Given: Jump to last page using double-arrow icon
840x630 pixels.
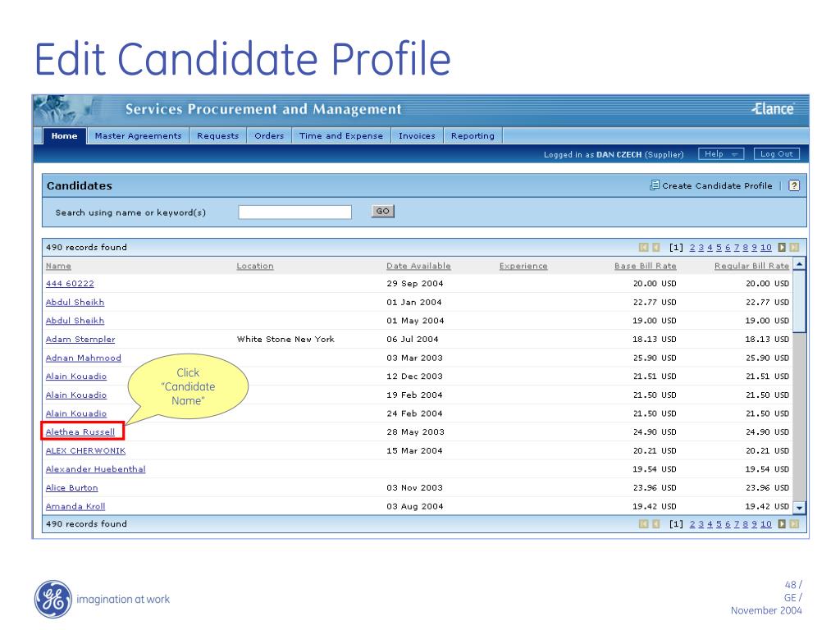Looking at the screenshot, I should (795, 246).
